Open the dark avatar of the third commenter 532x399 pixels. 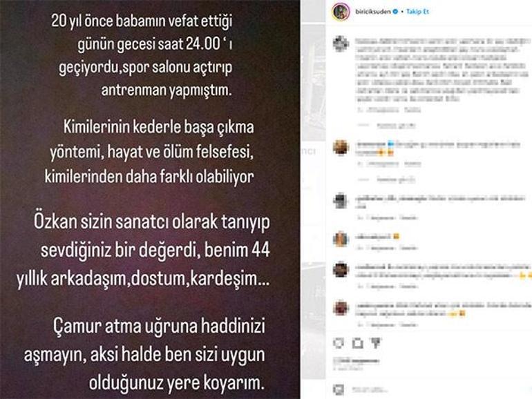(x=341, y=201)
